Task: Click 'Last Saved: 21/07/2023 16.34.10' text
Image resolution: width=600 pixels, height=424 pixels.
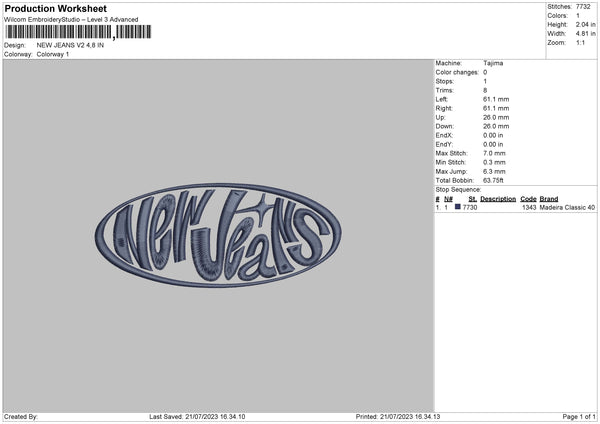Action: (197, 417)
